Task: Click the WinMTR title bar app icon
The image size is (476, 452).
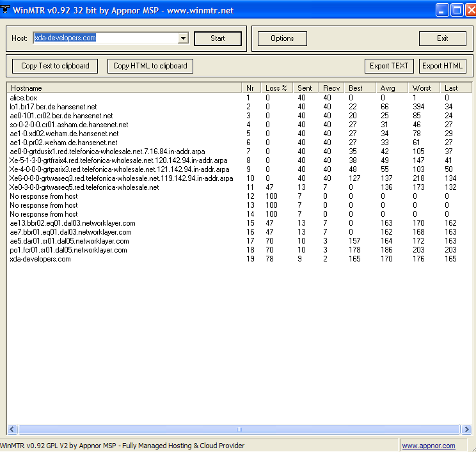Action: tap(6, 10)
